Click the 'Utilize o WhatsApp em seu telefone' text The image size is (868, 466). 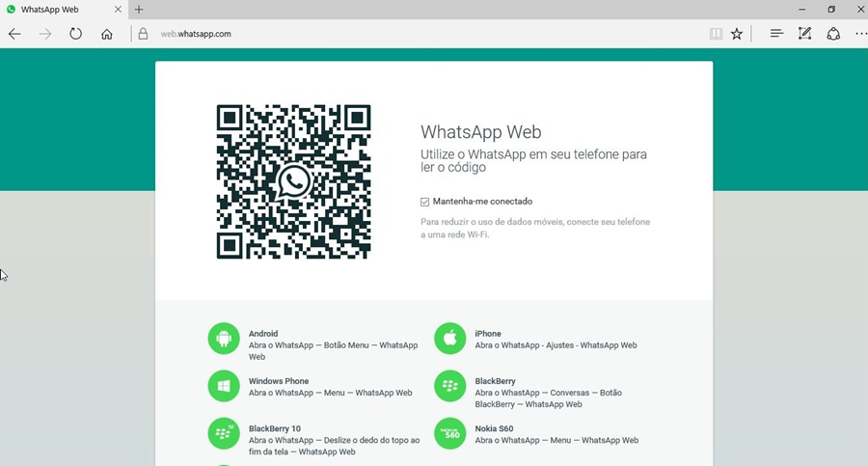pyautogui.click(x=533, y=161)
